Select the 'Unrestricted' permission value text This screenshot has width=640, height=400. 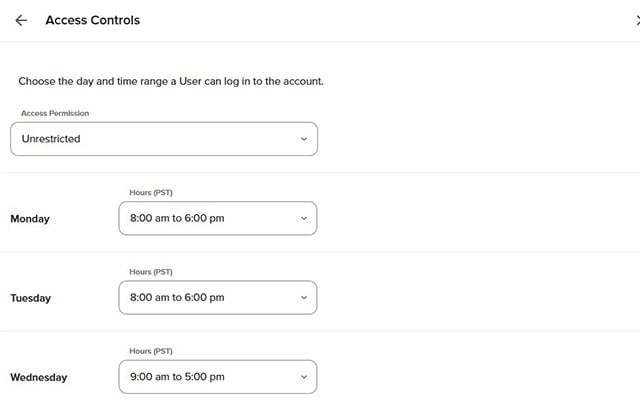(x=51, y=139)
